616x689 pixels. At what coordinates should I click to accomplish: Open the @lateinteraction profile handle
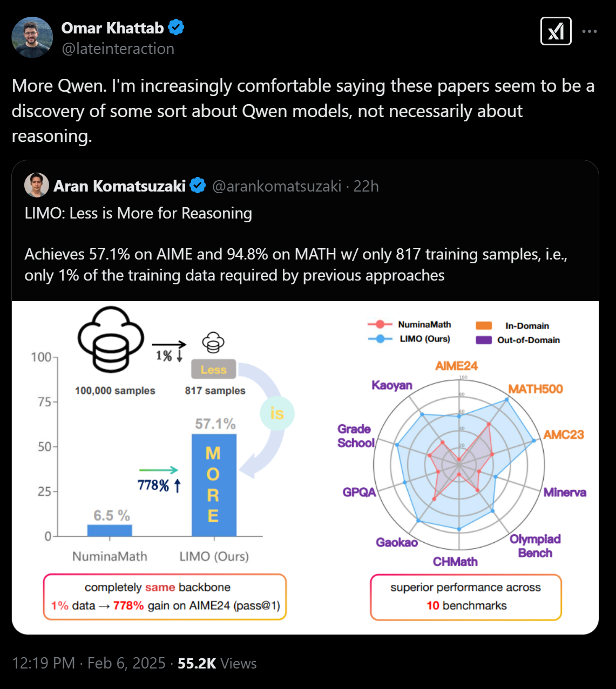[118, 49]
